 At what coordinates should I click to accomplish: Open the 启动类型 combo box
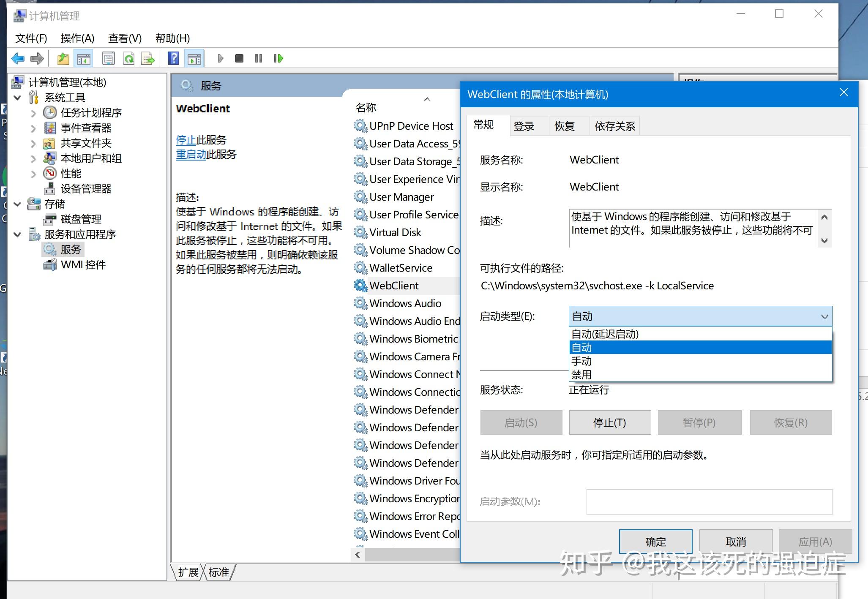[x=700, y=316]
